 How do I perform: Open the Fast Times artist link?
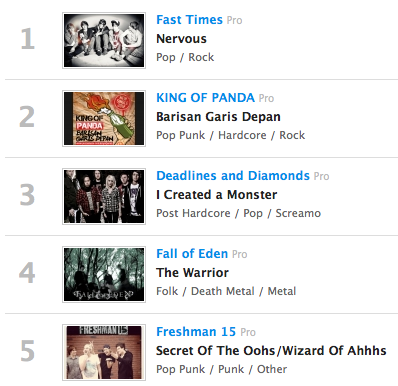[x=189, y=20]
